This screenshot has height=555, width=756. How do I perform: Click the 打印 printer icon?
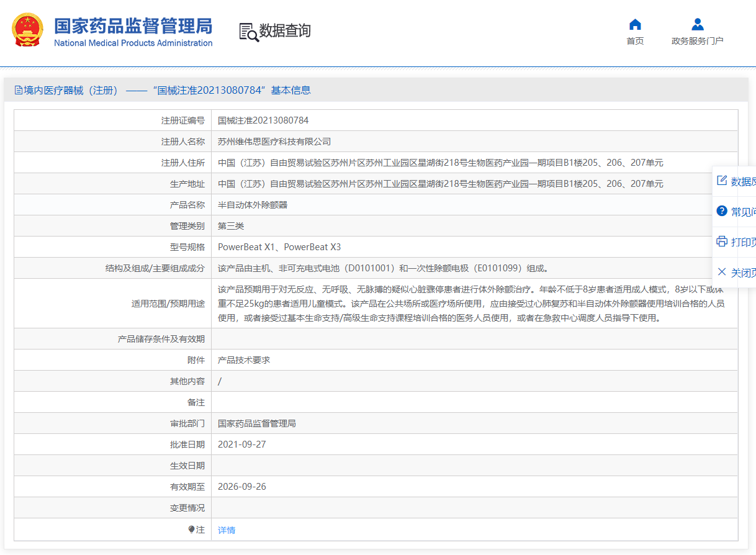[x=721, y=241]
